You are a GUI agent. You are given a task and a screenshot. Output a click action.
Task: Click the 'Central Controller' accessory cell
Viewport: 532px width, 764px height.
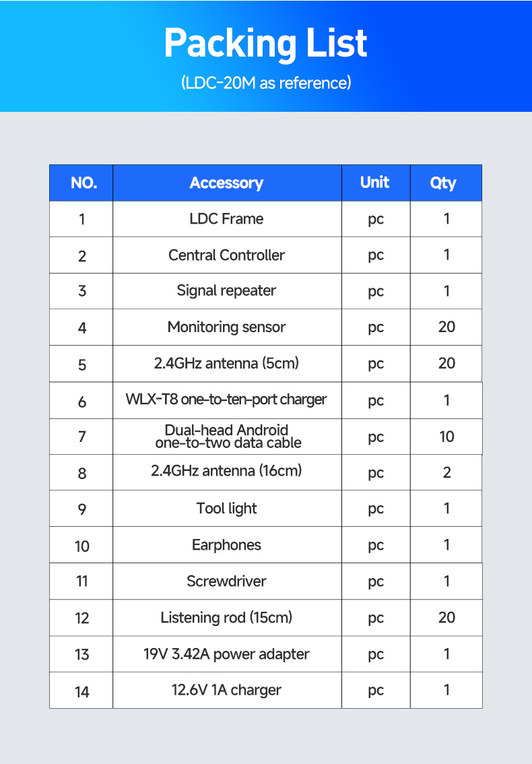(226, 255)
